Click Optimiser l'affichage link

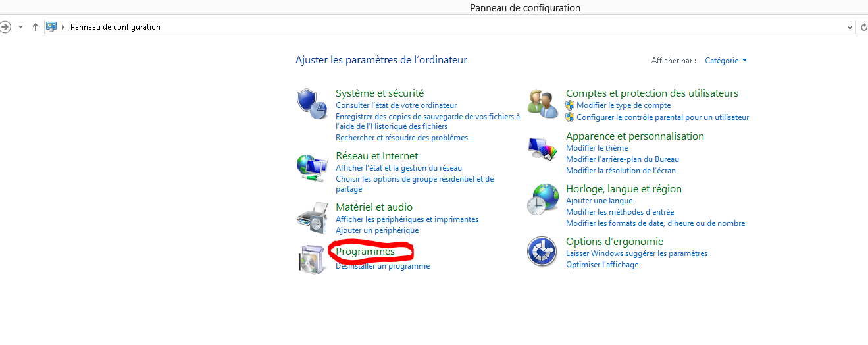(602, 265)
